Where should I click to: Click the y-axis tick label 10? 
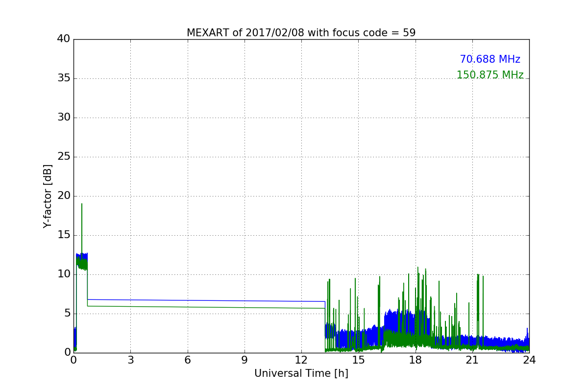(64, 274)
